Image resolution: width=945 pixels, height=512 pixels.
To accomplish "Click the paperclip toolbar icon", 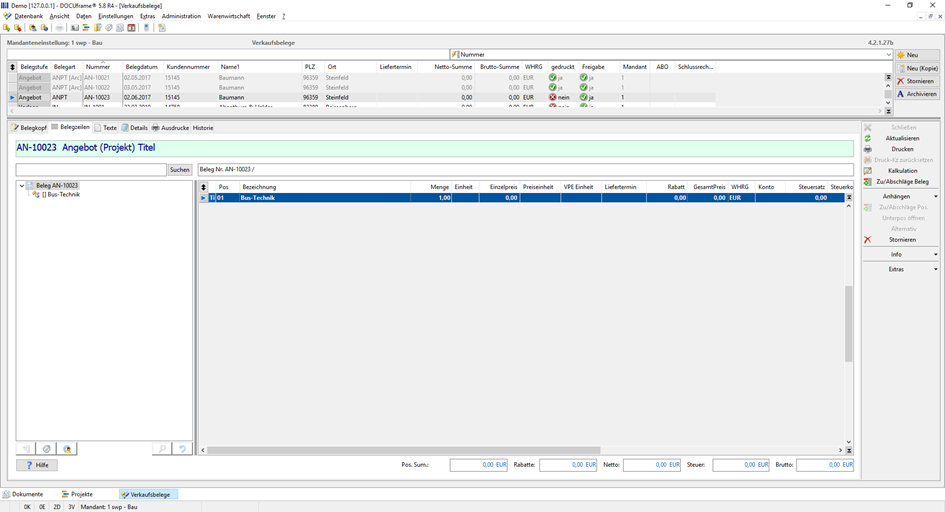I will pyautogui.click(x=109, y=28).
